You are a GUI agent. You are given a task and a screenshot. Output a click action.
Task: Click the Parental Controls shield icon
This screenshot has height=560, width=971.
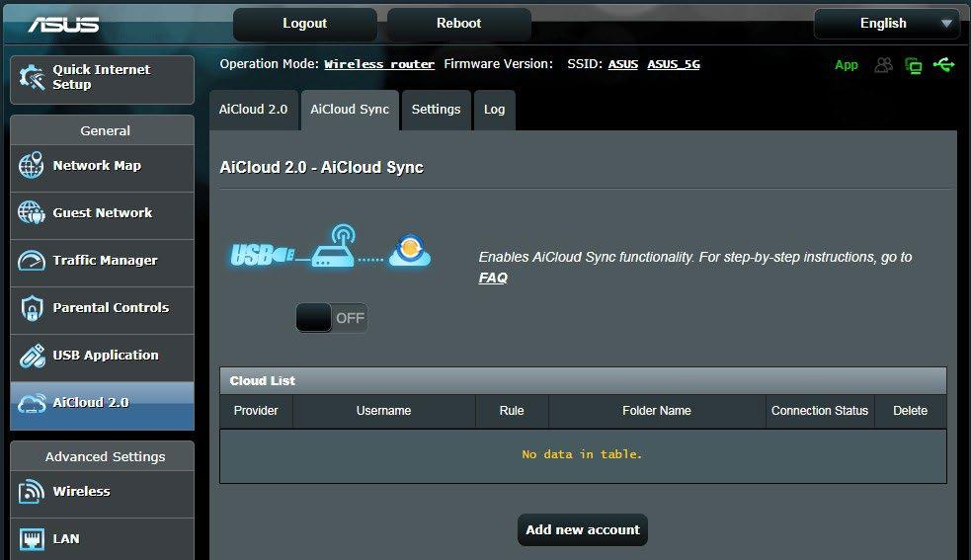pos(32,308)
